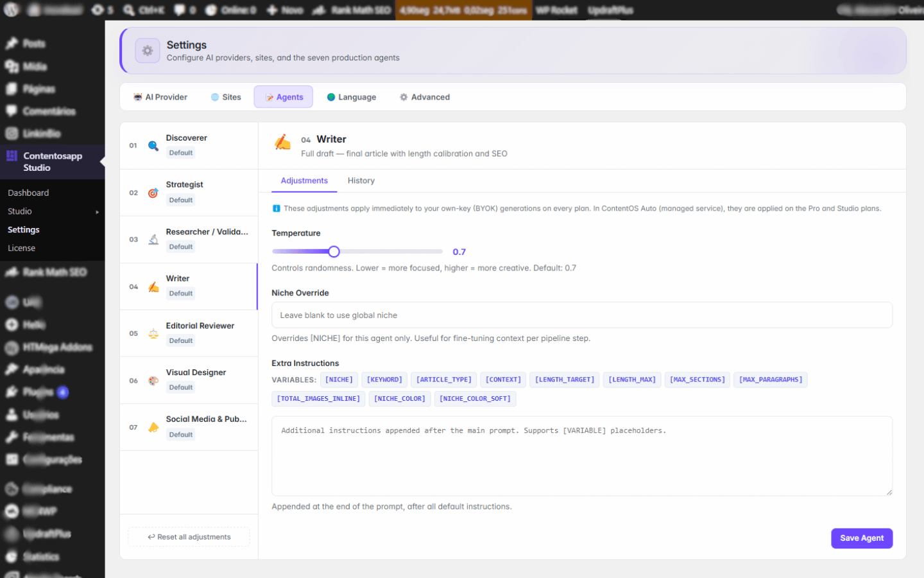Image resolution: width=924 pixels, height=578 pixels.
Task: Switch to Sites tab
Action: coord(226,97)
